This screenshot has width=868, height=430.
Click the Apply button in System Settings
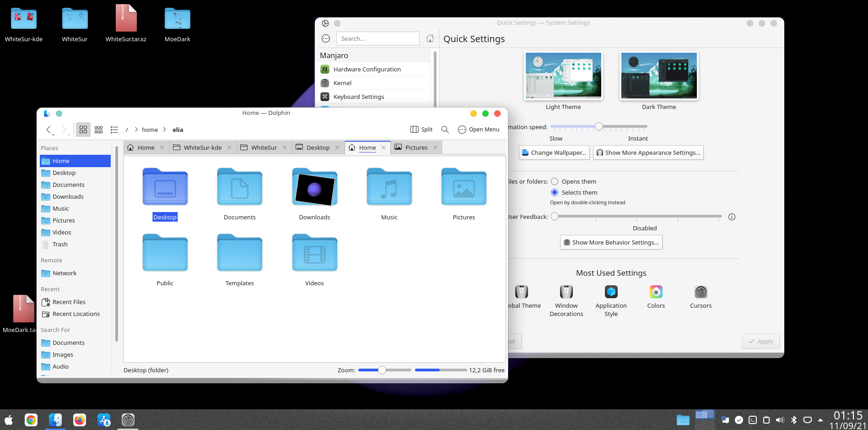coord(760,341)
